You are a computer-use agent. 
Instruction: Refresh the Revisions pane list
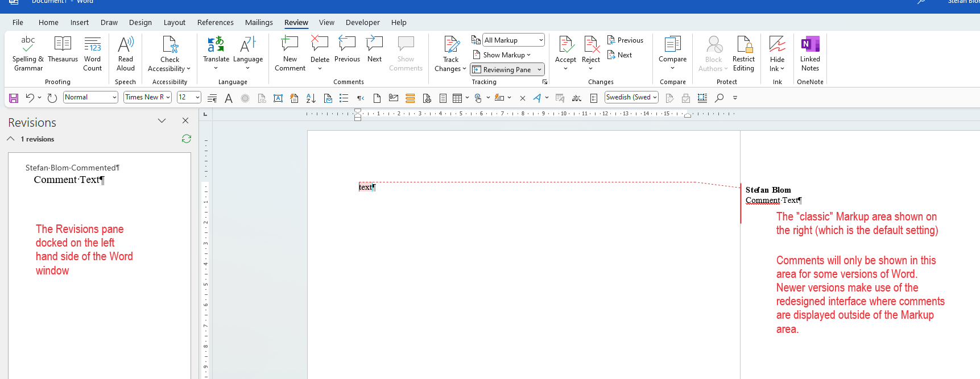tap(186, 139)
